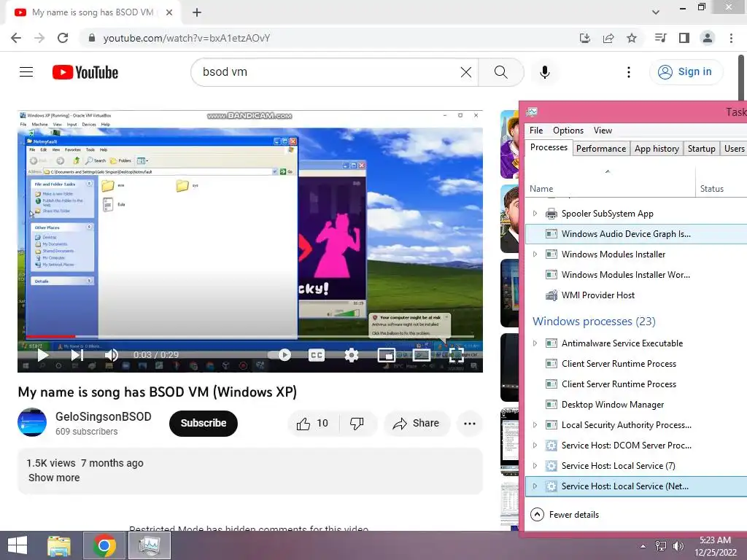Select the WMI Provider Host process

click(636, 295)
